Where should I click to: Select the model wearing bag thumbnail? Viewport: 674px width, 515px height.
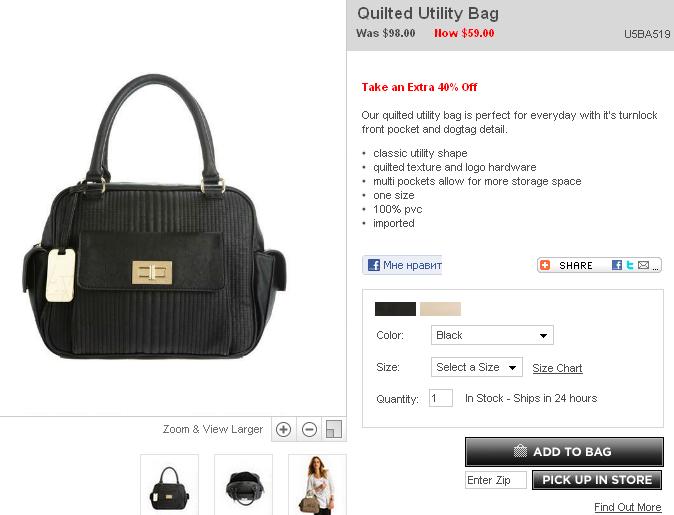point(317,484)
